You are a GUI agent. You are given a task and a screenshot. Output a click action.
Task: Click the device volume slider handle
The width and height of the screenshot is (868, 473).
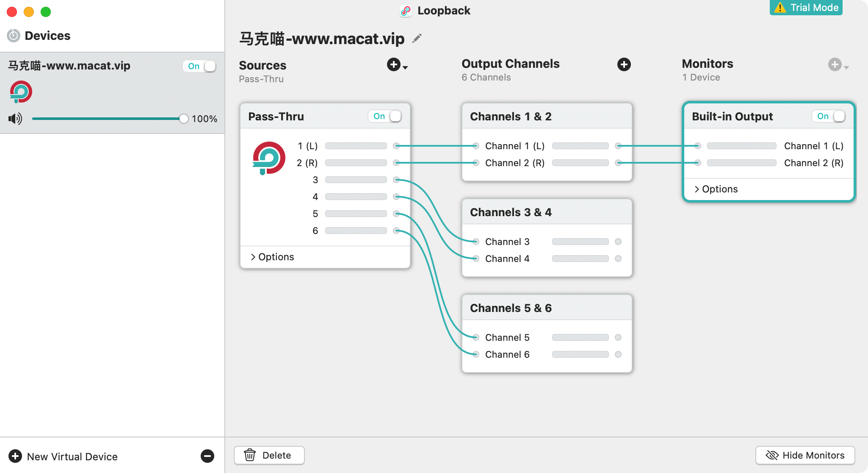click(x=183, y=119)
